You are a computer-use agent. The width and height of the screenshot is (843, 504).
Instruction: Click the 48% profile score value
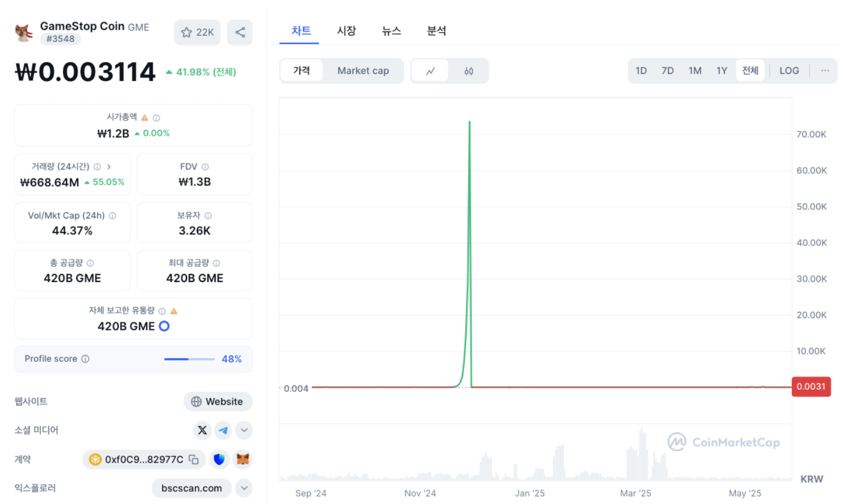(231, 359)
